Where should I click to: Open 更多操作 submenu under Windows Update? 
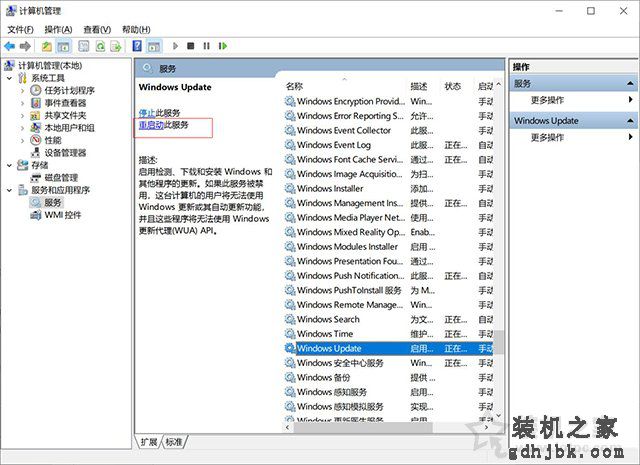coord(573,137)
